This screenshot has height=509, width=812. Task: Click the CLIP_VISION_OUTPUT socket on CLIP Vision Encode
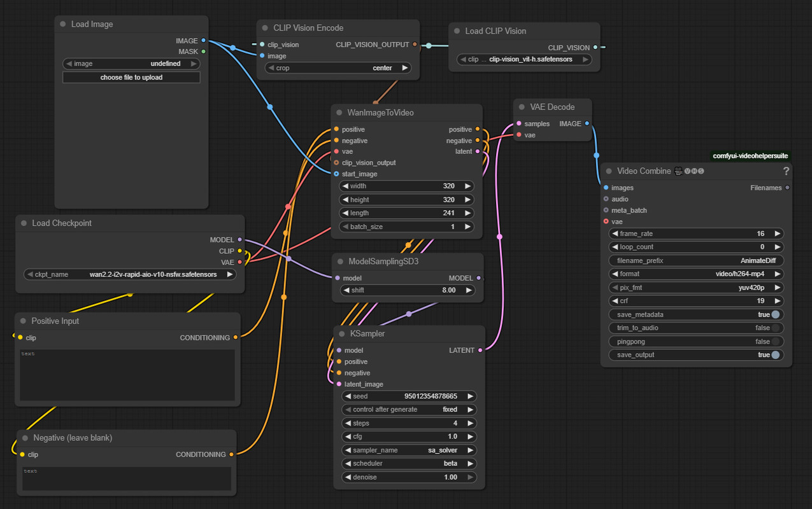(x=415, y=45)
